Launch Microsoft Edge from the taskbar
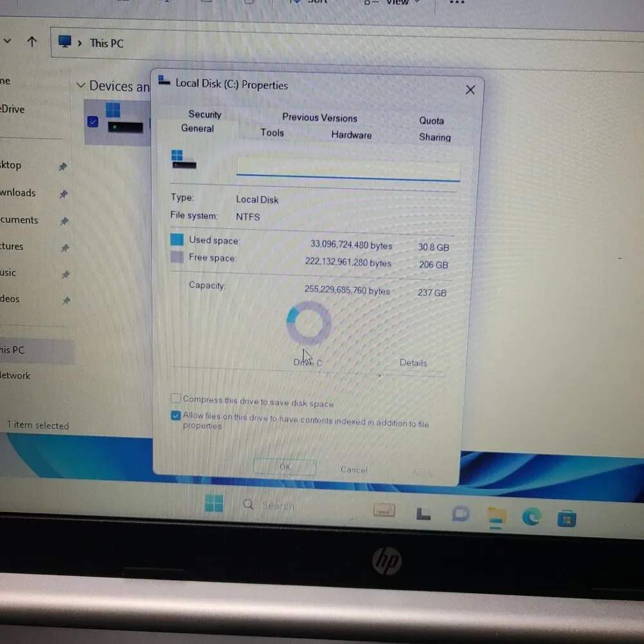Viewport: 644px width, 644px height. (x=531, y=516)
